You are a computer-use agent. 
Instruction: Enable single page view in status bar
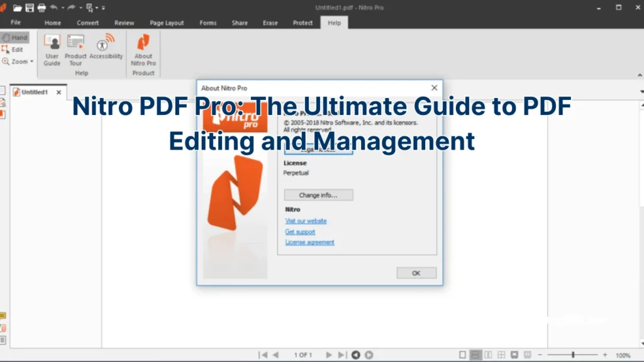pos(463,355)
